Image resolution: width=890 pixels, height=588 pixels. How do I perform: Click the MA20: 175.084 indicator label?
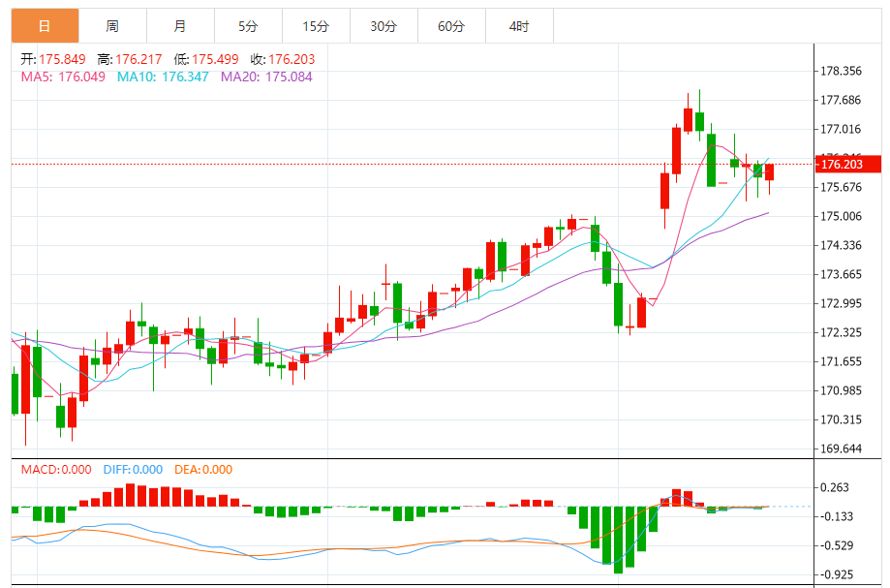[266, 77]
